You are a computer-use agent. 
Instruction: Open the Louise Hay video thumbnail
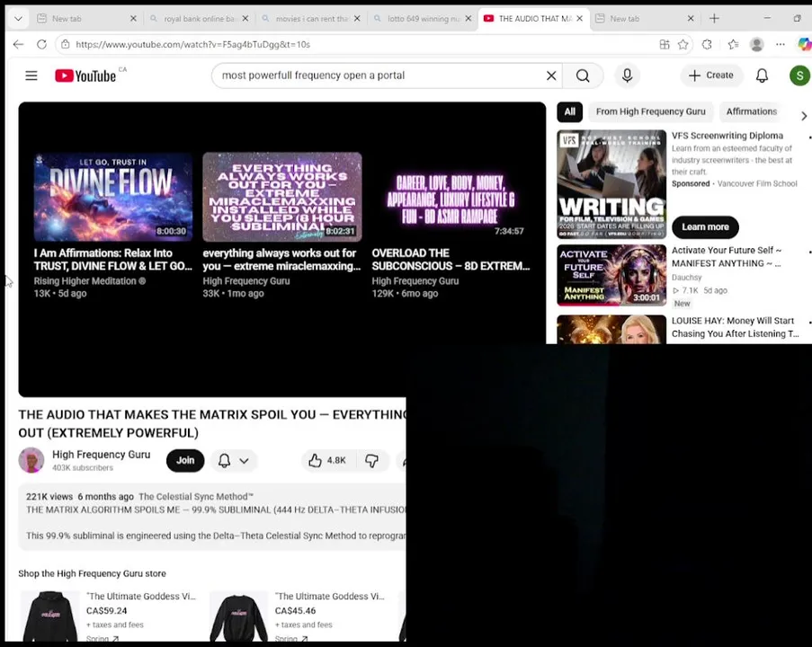tap(611, 329)
